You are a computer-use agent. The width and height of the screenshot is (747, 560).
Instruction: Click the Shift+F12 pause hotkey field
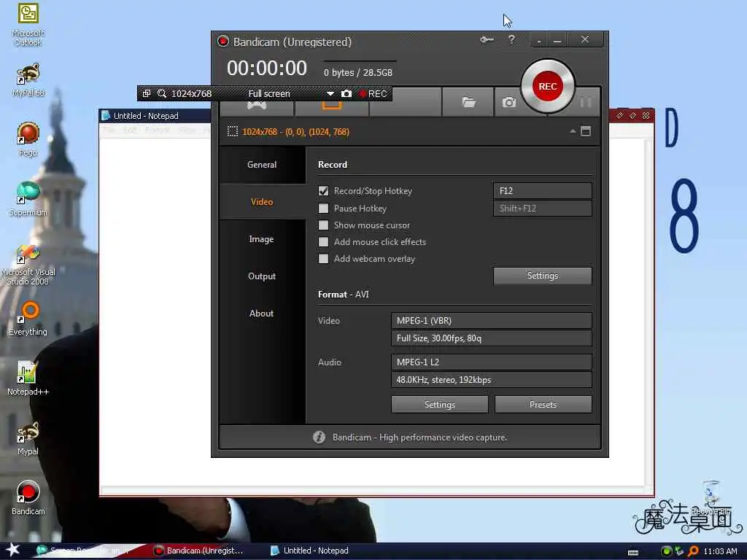point(543,208)
